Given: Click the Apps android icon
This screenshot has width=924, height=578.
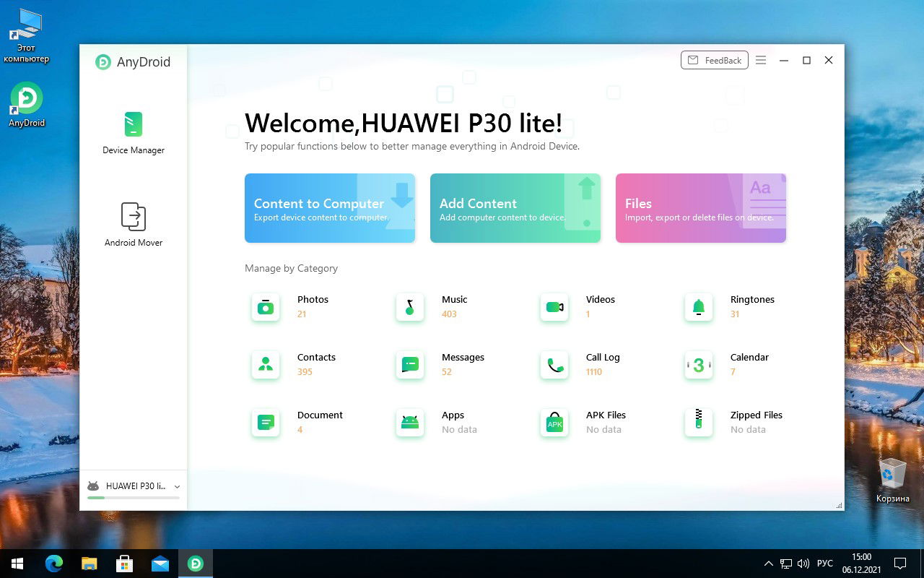Looking at the screenshot, I should (x=410, y=423).
